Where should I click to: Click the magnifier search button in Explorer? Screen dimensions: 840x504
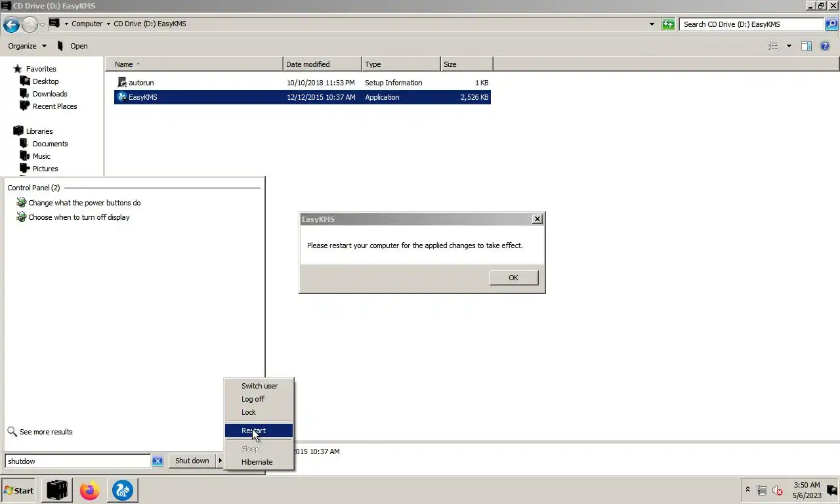pyautogui.click(x=831, y=24)
